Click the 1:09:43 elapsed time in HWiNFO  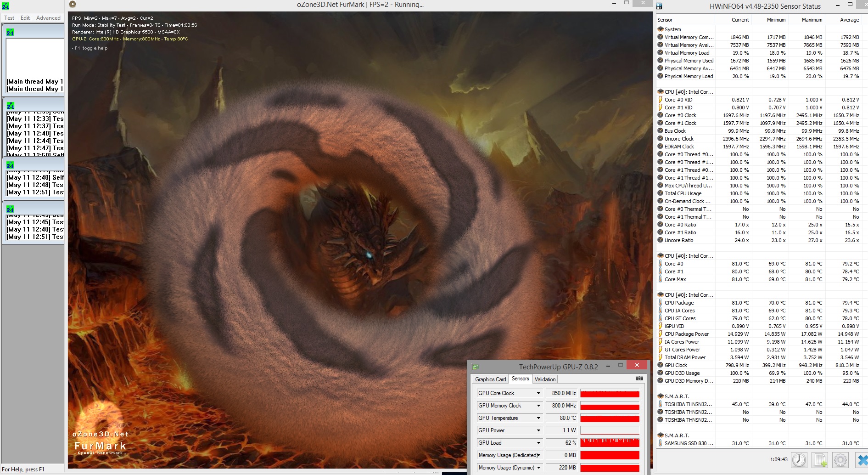coord(778,459)
